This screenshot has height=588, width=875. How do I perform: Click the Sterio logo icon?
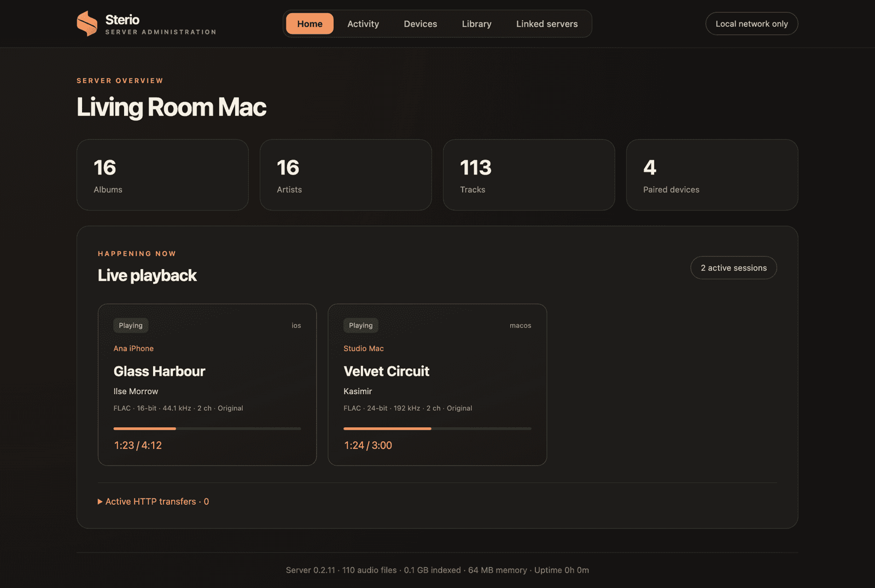[x=87, y=24]
